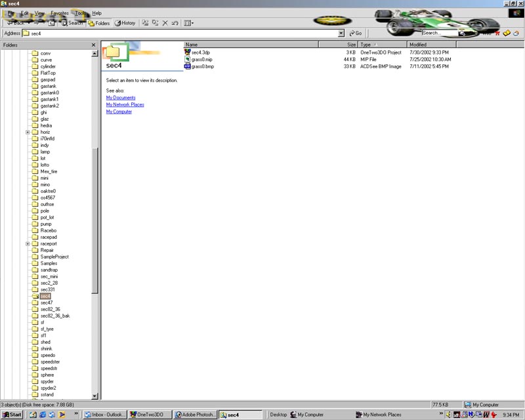Follow the My Computer link
The image size is (525, 420).
(119, 112)
